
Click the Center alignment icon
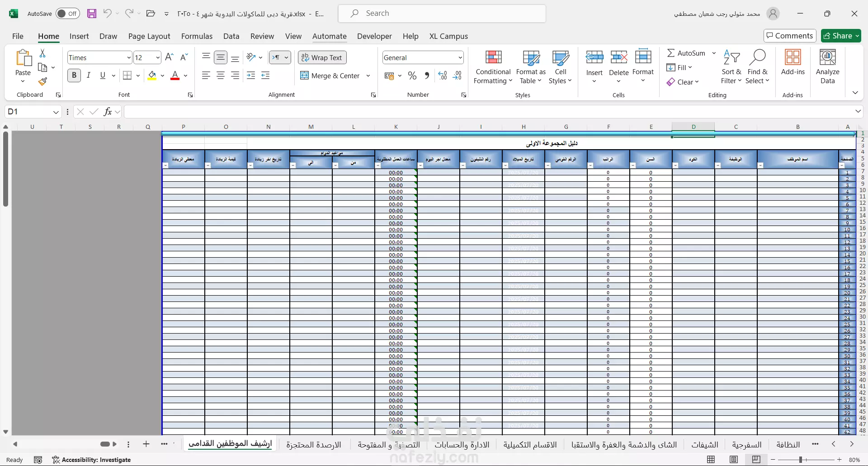click(221, 75)
